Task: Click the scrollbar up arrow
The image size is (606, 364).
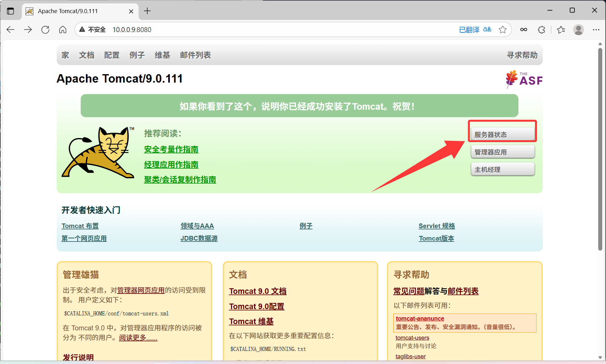Action: coord(600,44)
